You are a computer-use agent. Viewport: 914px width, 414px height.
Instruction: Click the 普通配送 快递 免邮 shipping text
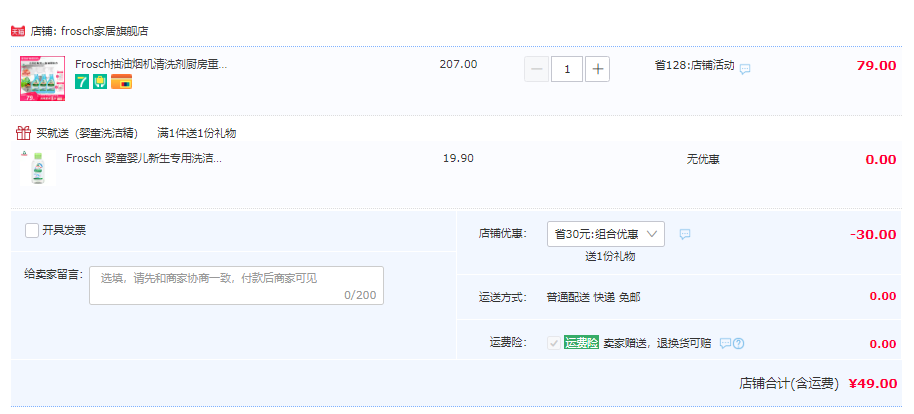pyautogui.click(x=593, y=297)
